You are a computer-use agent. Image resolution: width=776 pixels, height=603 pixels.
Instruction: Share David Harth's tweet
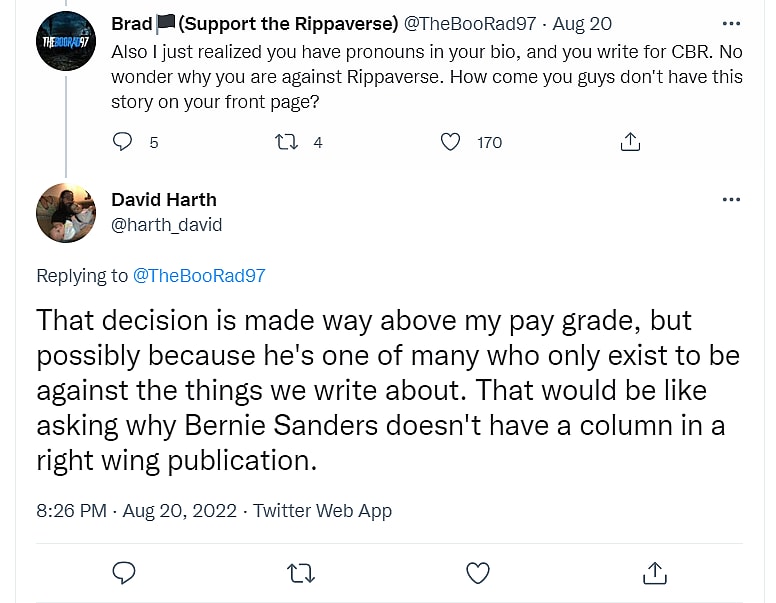click(x=655, y=572)
